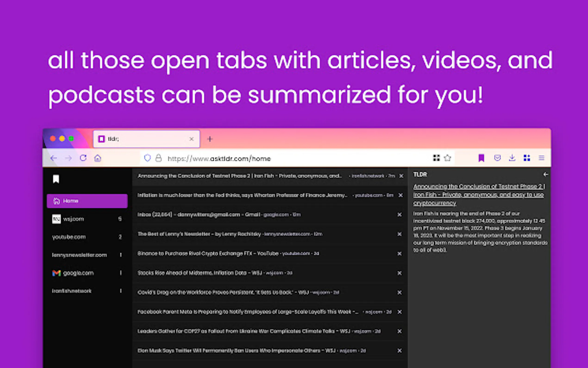Click the browser back arrow

tap(53, 159)
